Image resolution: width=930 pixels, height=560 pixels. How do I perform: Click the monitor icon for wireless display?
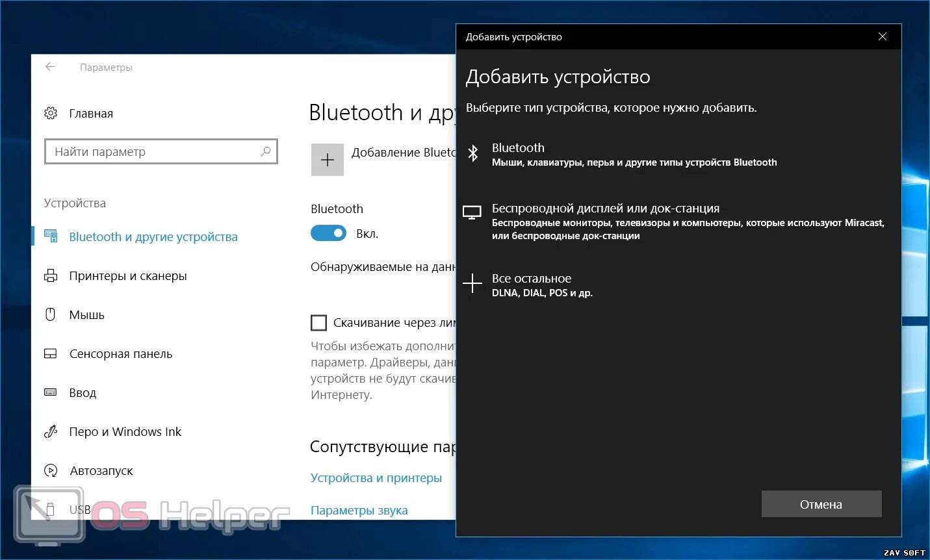pyautogui.click(x=472, y=212)
